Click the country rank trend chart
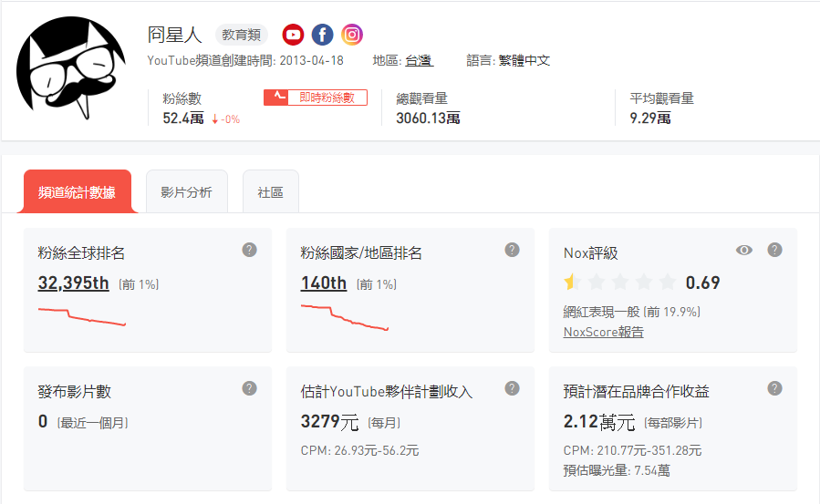The image size is (820, 504). pos(345,317)
